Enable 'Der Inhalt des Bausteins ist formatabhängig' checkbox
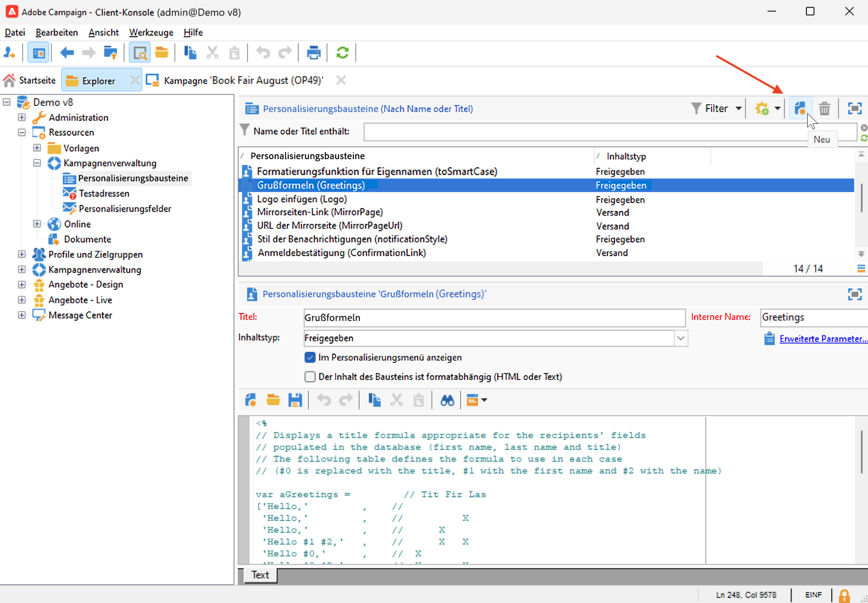The height and width of the screenshot is (603, 868). click(310, 377)
